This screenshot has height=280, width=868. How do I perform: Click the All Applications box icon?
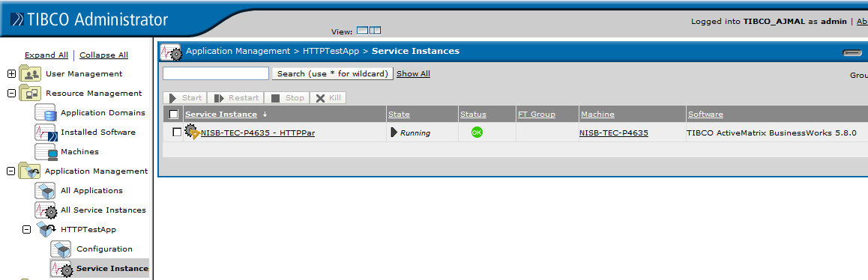click(46, 190)
